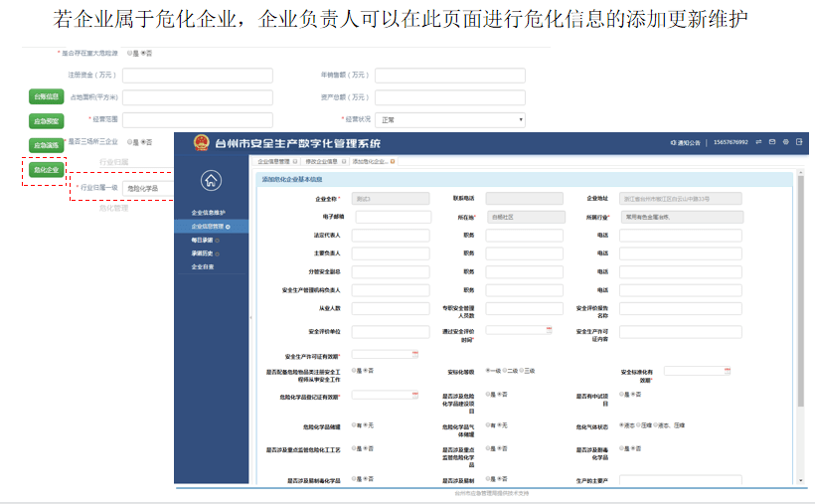The height and width of the screenshot is (504, 815).
Task: Close the 添加危化企业 tab via orange close icon
Action: coord(393,161)
